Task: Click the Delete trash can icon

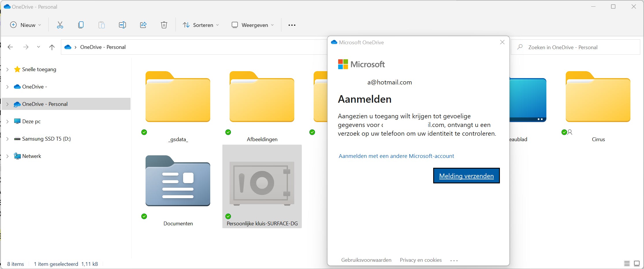Action: 164,25
